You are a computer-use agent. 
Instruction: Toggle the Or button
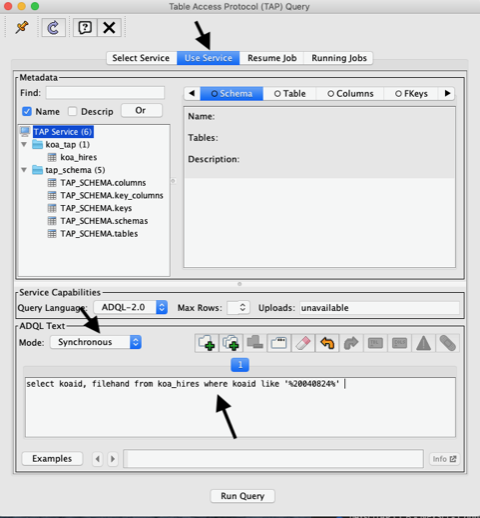[x=142, y=110]
